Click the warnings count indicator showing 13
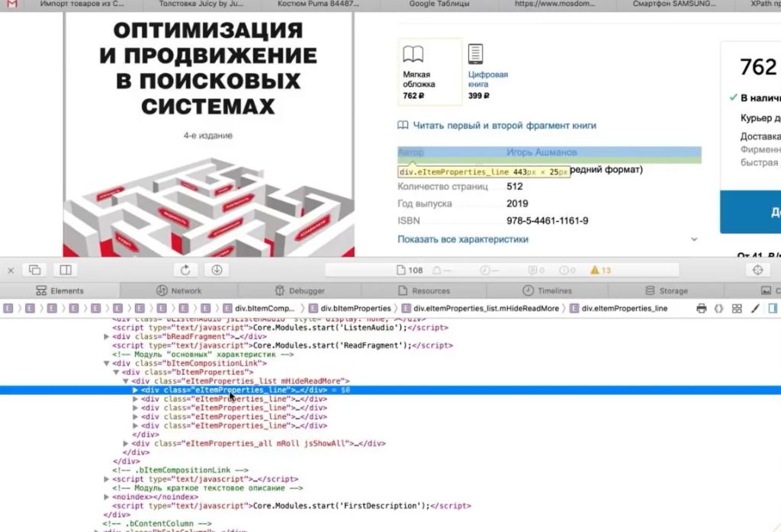Image resolution: width=781 pixels, height=532 pixels. (601, 271)
